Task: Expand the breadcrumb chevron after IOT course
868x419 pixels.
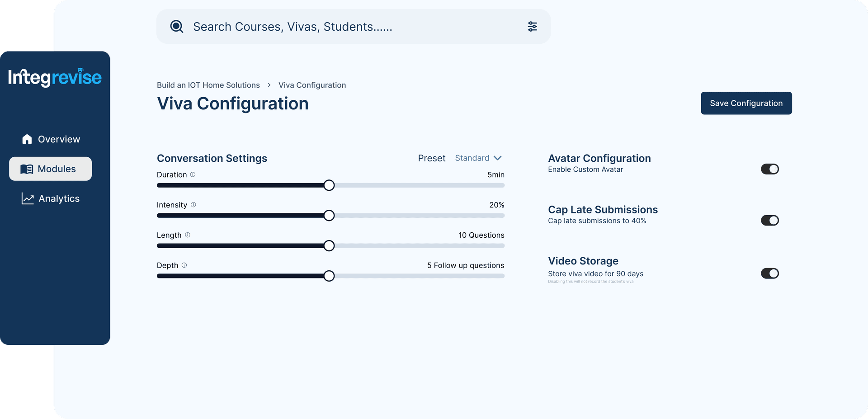Action: pyautogui.click(x=269, y=85)
